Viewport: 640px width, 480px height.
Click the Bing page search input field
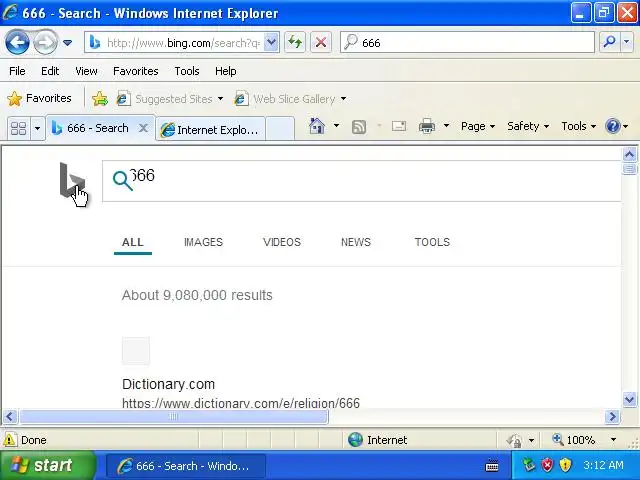pyautogui.click(x=362, y=181)
